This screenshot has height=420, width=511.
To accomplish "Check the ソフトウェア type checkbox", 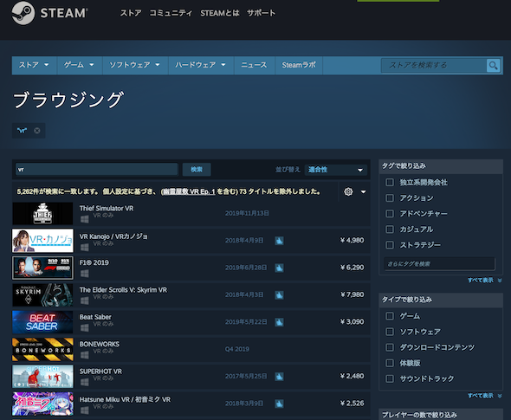I will pos(390,332).
